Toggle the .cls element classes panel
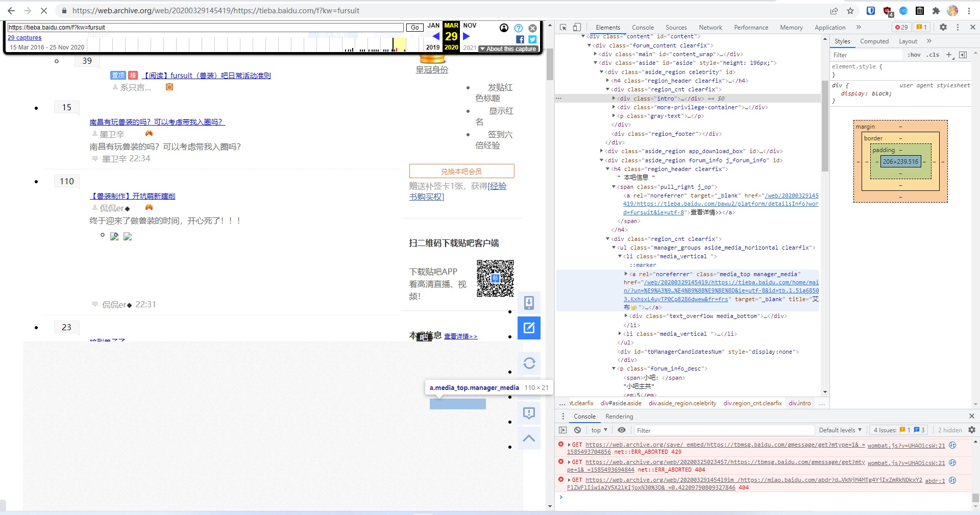 click(934, 55)
